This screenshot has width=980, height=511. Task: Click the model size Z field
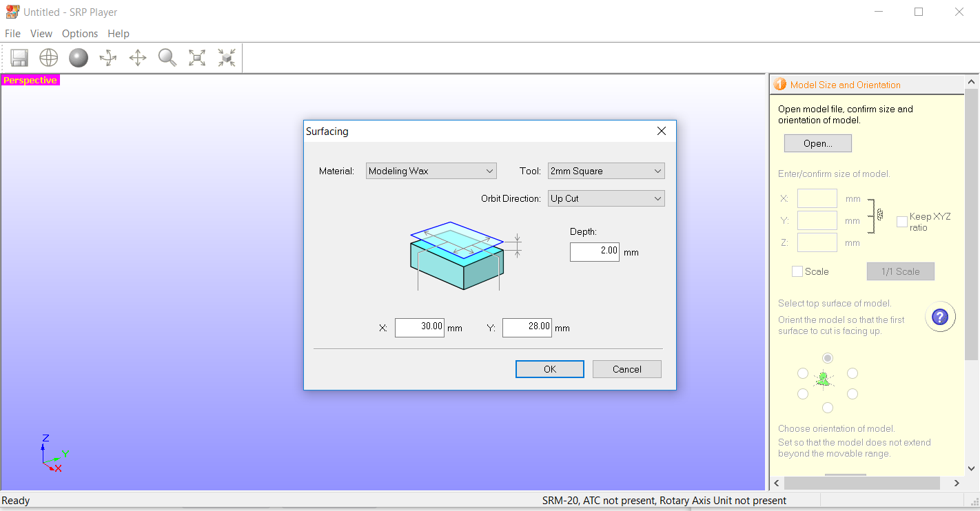[x=817, y=242]
